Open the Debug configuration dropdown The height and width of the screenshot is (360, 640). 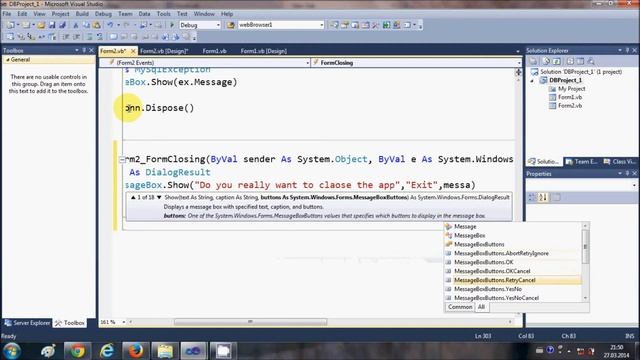[x=218, y=25]
